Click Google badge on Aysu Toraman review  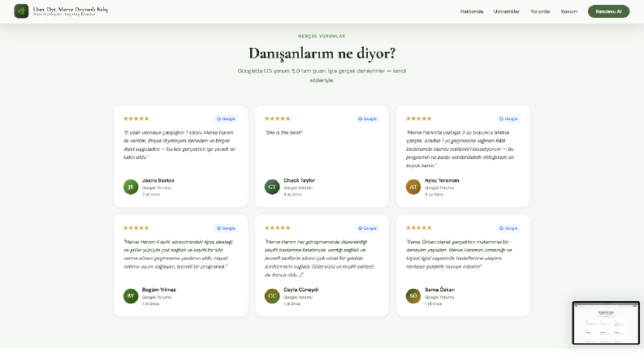pyautogui.click(x=508, y=119)
